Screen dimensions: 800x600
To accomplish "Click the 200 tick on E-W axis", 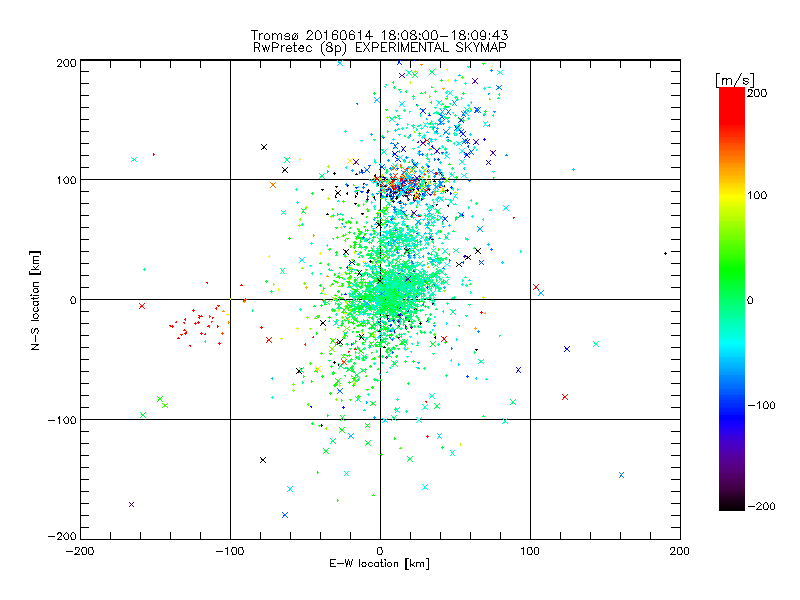I will pyautogui.click(x=679, y=551).
